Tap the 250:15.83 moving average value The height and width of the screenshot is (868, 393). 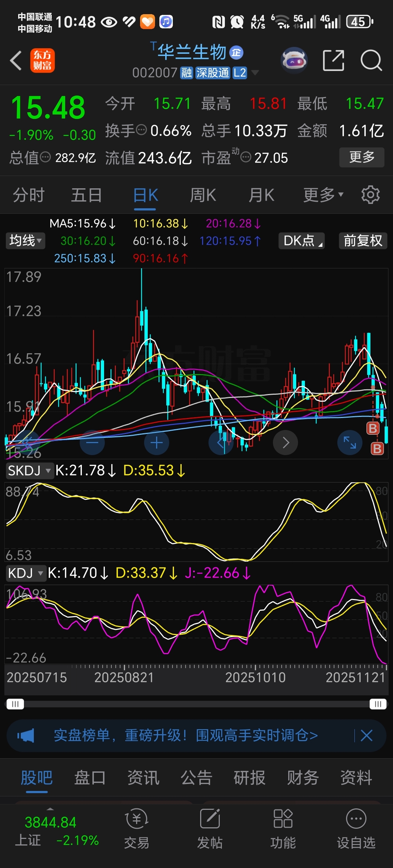[85, 258]
